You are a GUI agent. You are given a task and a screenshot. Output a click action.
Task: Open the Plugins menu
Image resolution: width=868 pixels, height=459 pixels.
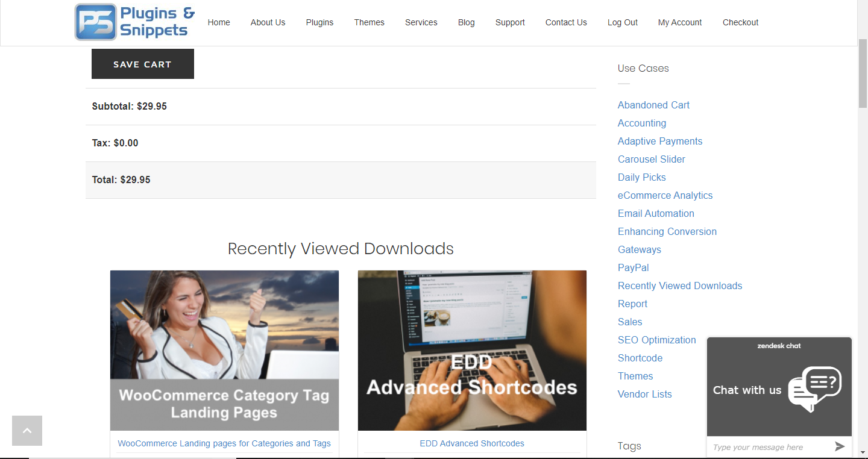[x=319, y=22]
